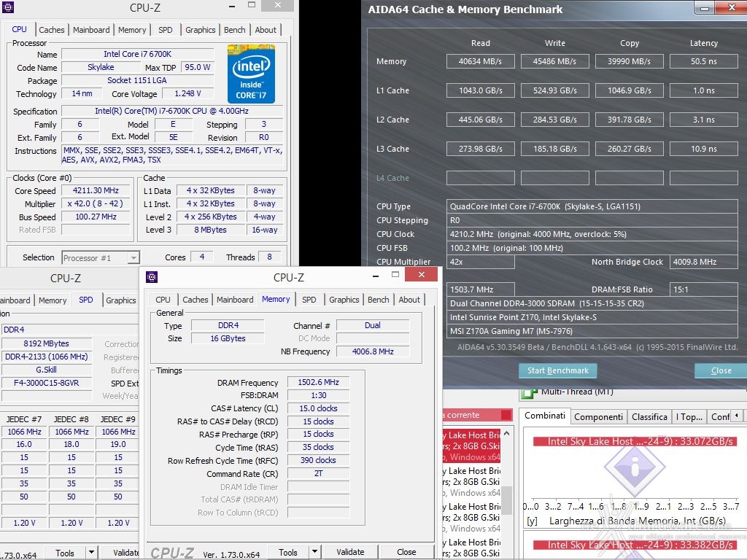Click the NB Frequency value 4006.8 MHz
Screen dimensions: 747x560
(373, 351)
